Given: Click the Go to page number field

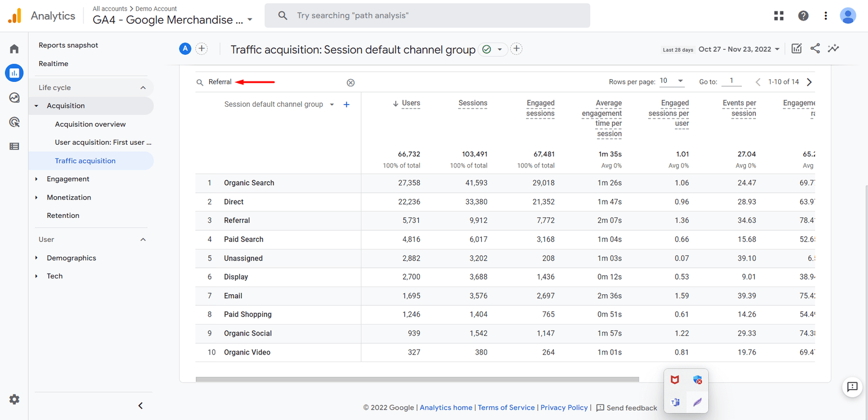Looking at the screenshot, I should click(x=731, y=81).
